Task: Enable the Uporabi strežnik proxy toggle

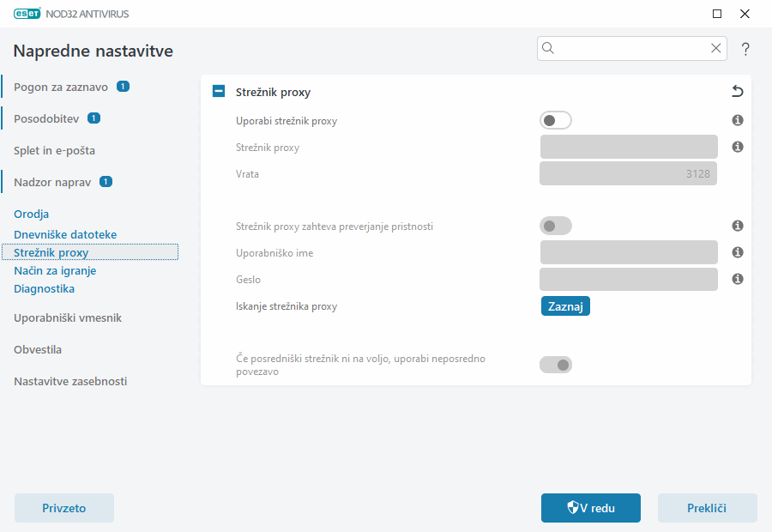Action: pos(556,120)
